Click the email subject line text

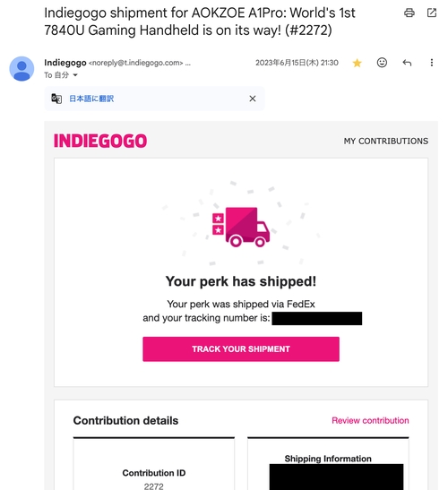click(x=200, y=21)
